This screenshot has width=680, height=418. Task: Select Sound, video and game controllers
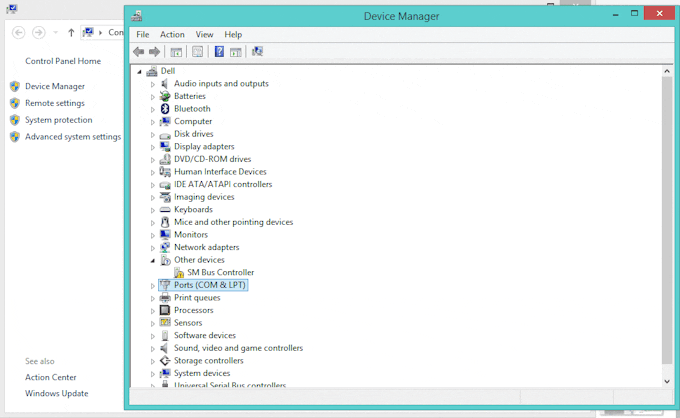point(239,348)
